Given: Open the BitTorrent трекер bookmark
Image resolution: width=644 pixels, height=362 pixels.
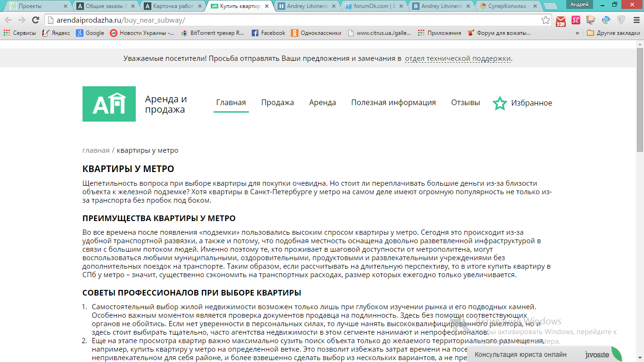Looking at the screenshot, I should click(212, 33).
